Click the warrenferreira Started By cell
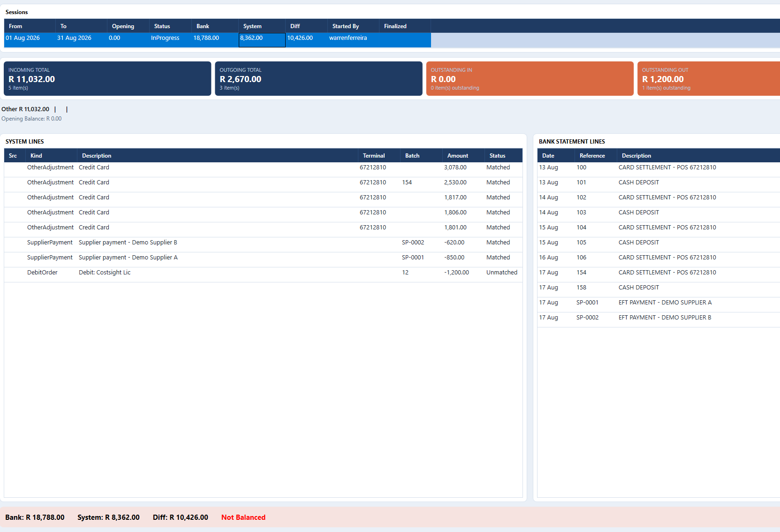This screenshot has height=532, width=780. pyautogui.click(x=353, y=40)
